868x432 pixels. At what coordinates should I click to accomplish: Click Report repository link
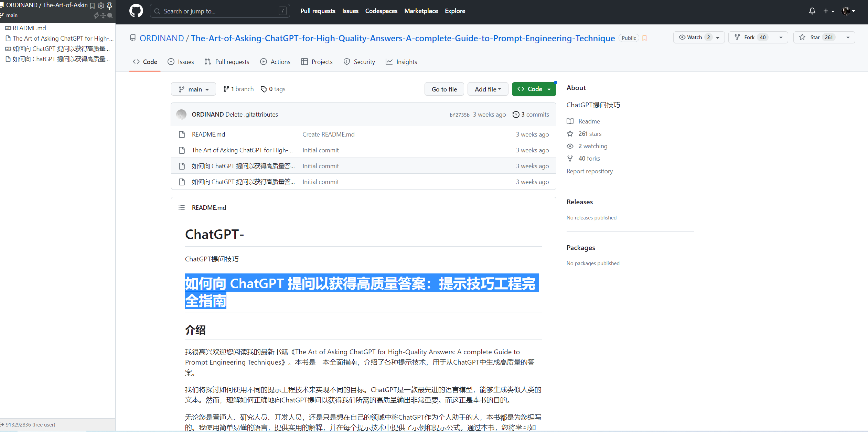click(590, 171)
